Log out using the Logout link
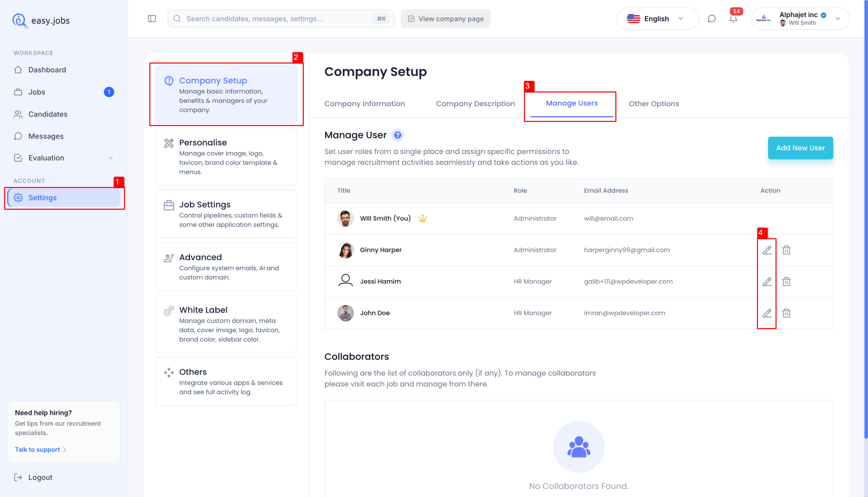868x497 pixels. pos(34,478)
